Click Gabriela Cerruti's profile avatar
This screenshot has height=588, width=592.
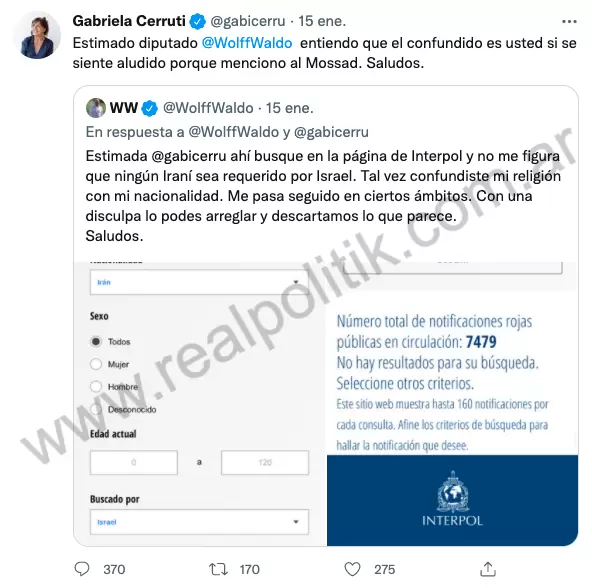click(37, 35)
